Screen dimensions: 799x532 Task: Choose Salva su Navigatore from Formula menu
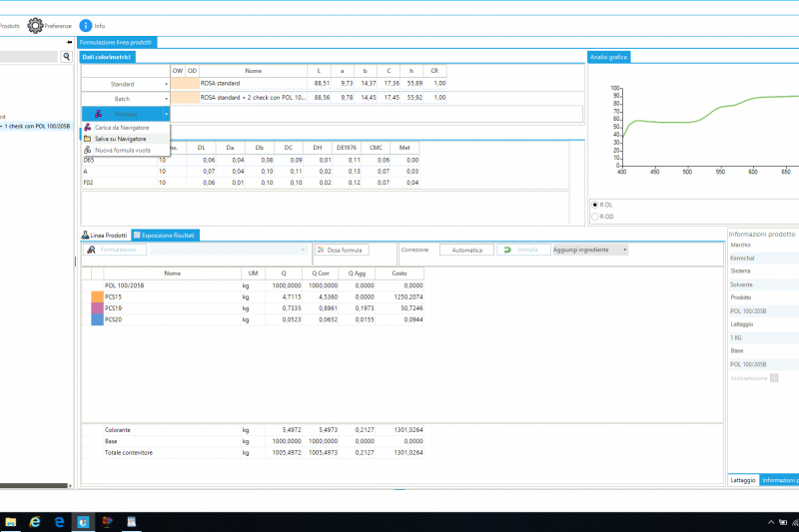[x=120, y=138]
